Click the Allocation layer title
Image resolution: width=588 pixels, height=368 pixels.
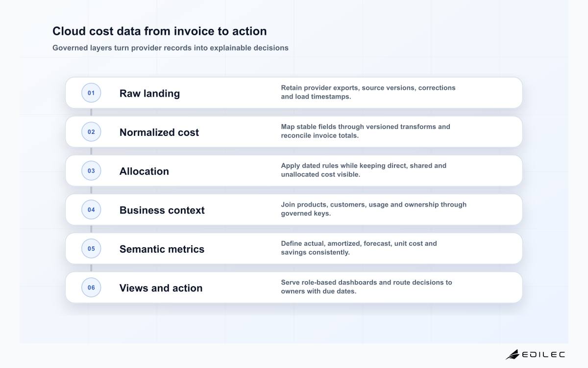coord(144,171)
